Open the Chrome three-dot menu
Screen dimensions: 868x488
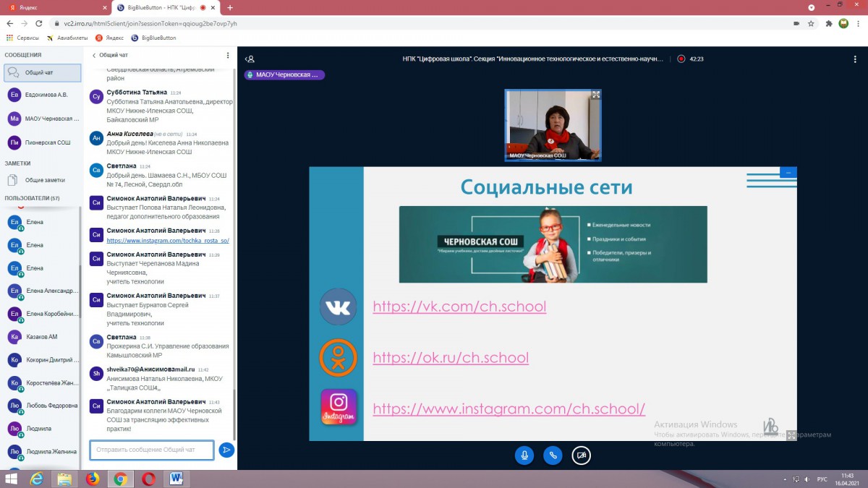click(x=859, y=23)
